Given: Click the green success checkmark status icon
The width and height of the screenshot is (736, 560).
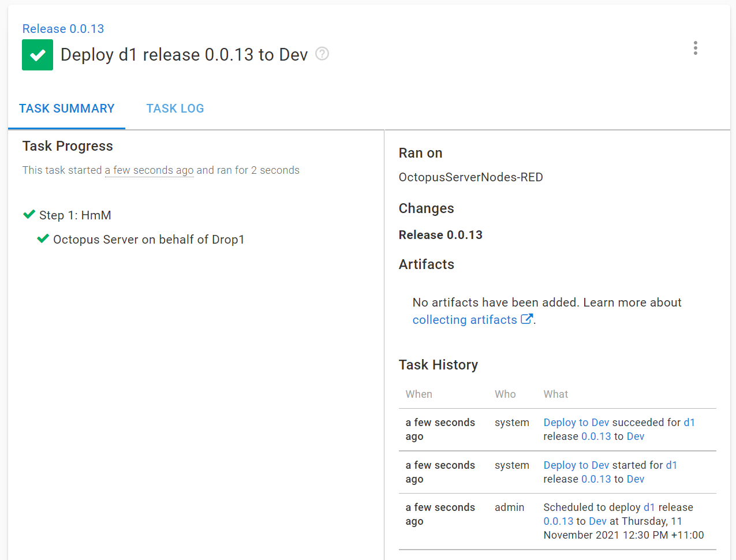Looking at the screenshot, I should [38, 55].
